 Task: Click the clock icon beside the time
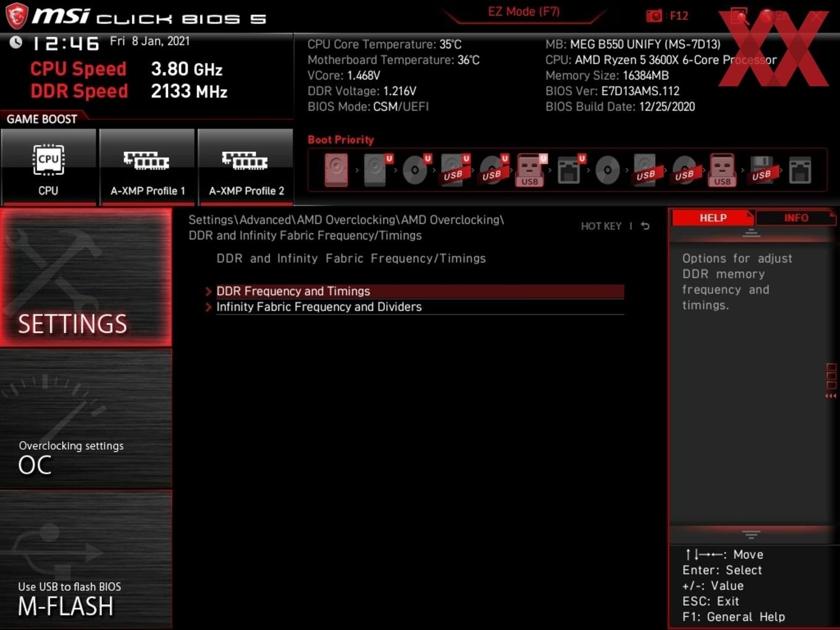[x=16, y=42]
